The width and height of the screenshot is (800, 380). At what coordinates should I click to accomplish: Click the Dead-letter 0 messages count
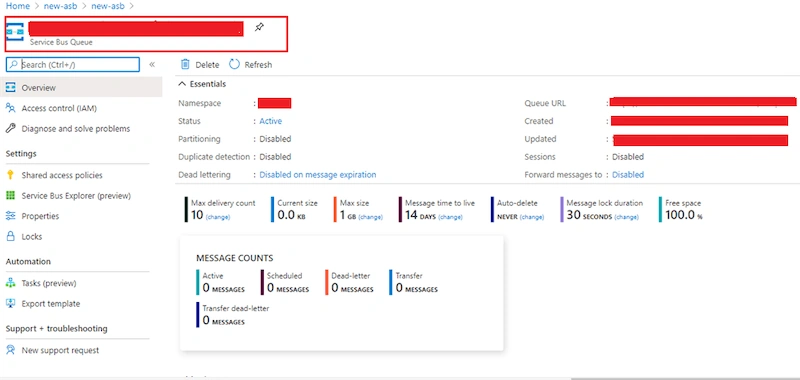point(352,288)
